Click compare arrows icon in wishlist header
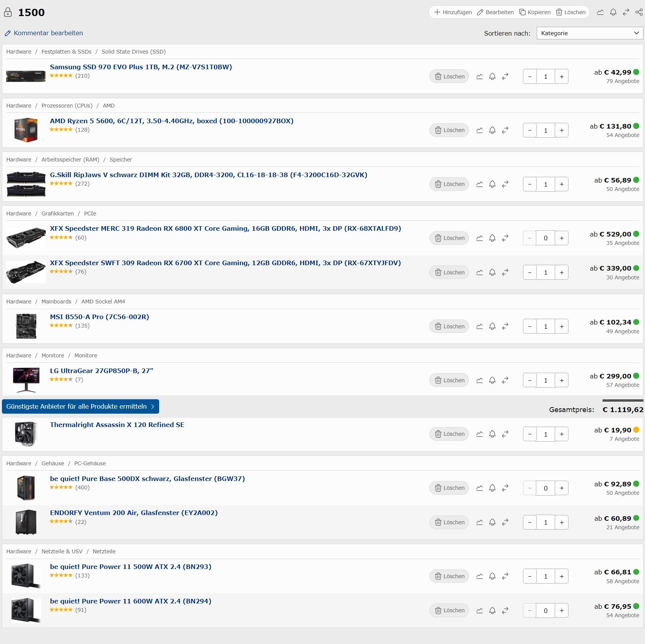The width and height of the screenshot is (645, 644). point(626,12)
